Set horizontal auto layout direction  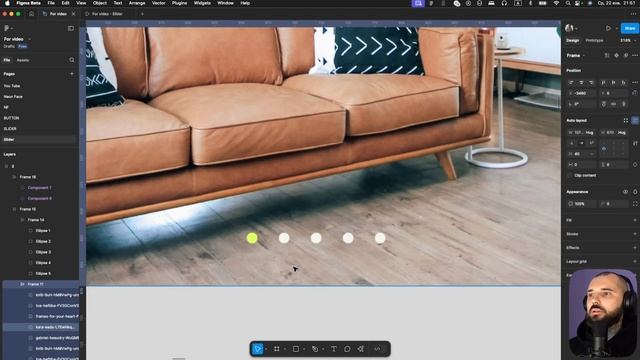582,143
